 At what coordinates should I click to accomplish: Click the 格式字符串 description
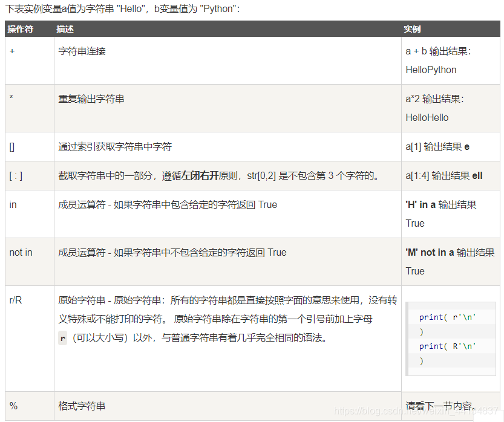tap(82, 406)
